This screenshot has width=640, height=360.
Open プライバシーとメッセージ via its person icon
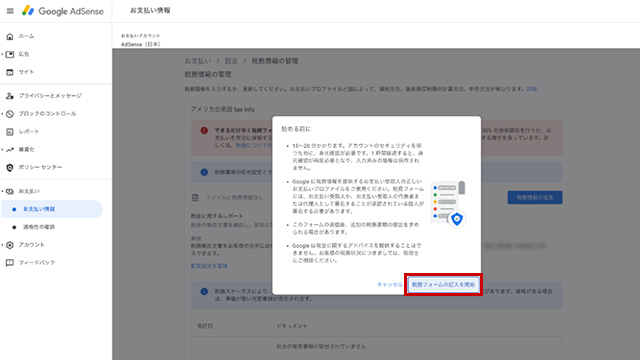coord(10,96)
